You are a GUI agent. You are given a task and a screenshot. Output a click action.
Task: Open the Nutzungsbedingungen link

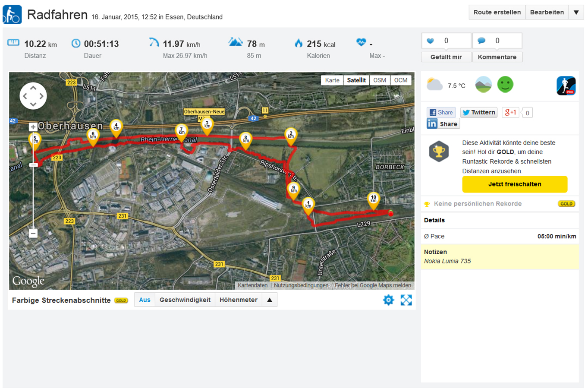click(x=301, y=285)
